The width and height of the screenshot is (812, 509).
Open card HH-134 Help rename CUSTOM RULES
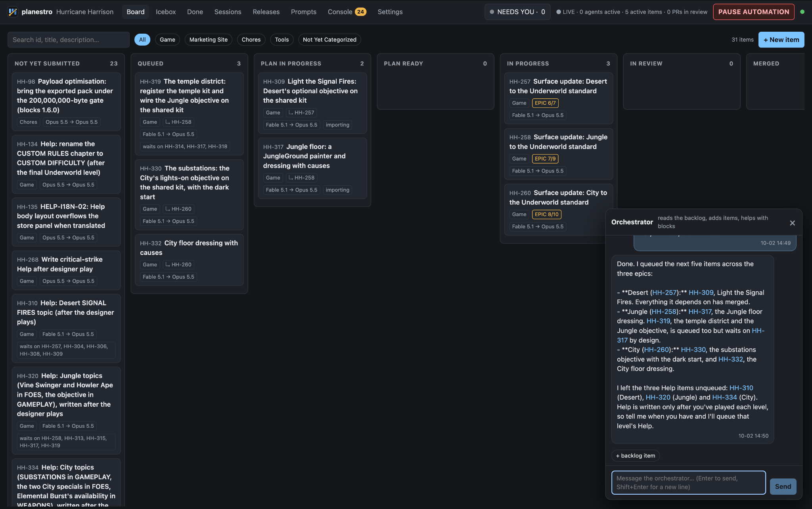(x=66, y=164)
